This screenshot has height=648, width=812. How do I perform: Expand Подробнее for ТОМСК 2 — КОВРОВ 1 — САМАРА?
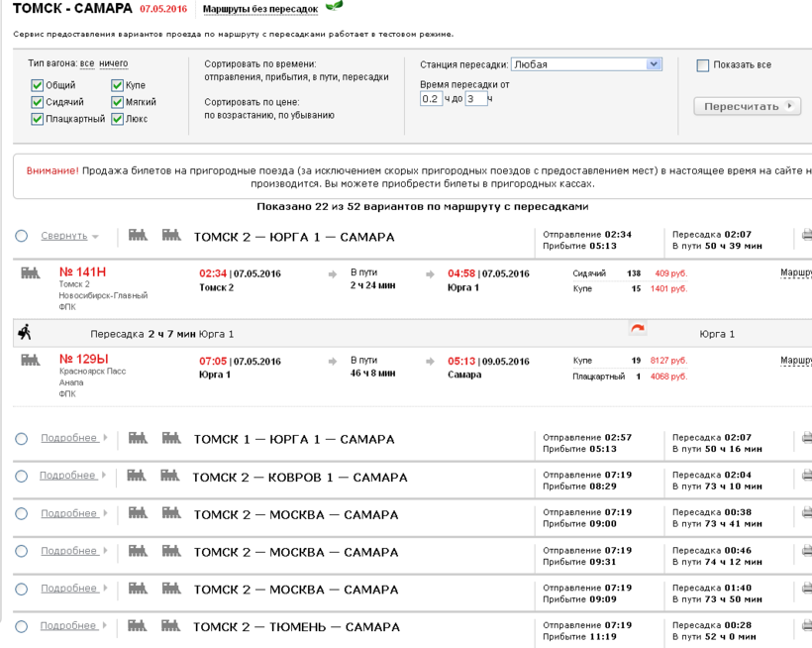pos(68,476)
